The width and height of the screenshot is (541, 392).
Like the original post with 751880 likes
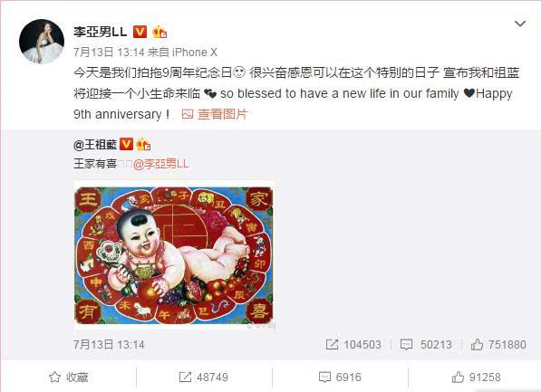click(498, 344)
